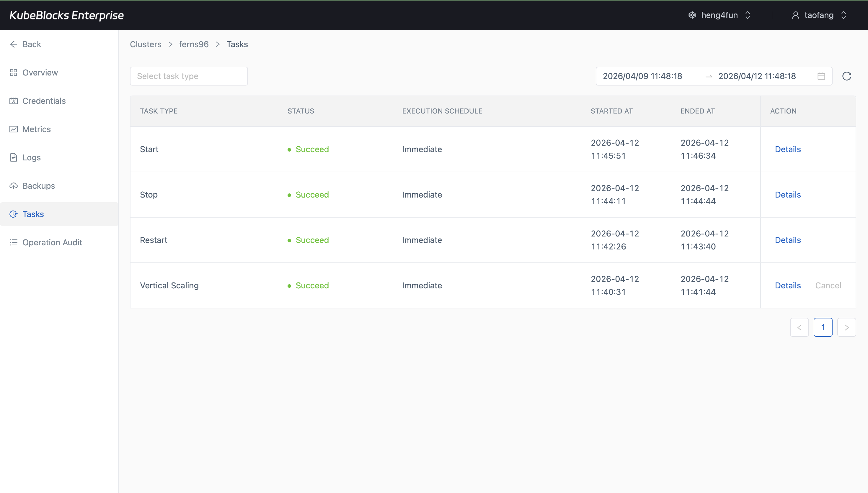The width and height of the screenshot is (868, 493).
Task: Click the Logs document icon
Action: point(14,157)
